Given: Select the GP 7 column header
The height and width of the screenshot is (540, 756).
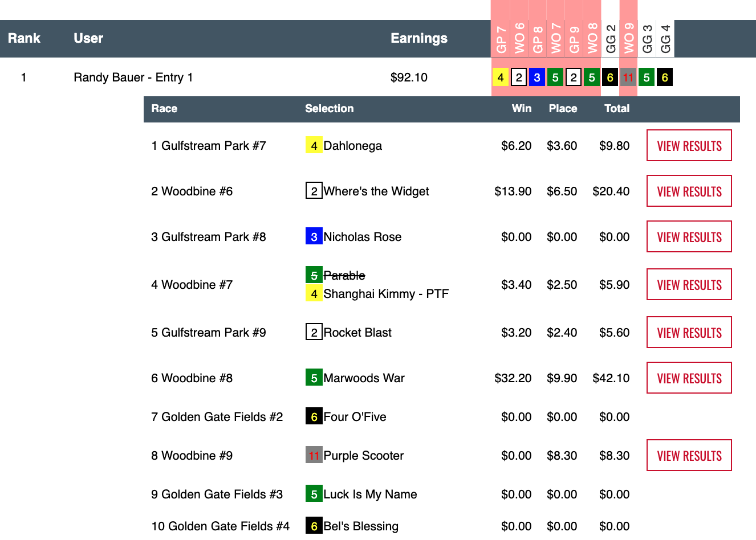Looking at the screenshot, I should tap(501, 39).
